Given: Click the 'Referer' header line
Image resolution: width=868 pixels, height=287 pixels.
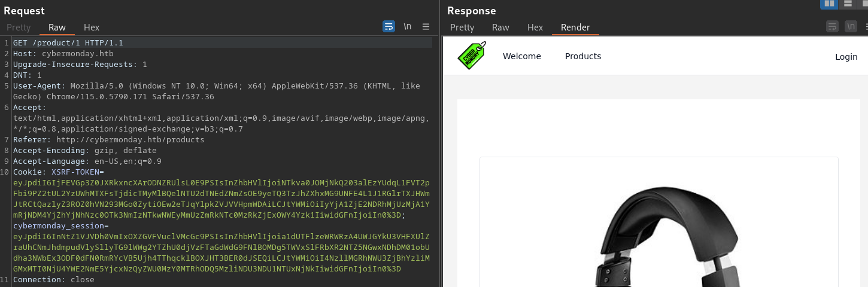Looking at the screenshot, I should point(109,140).
